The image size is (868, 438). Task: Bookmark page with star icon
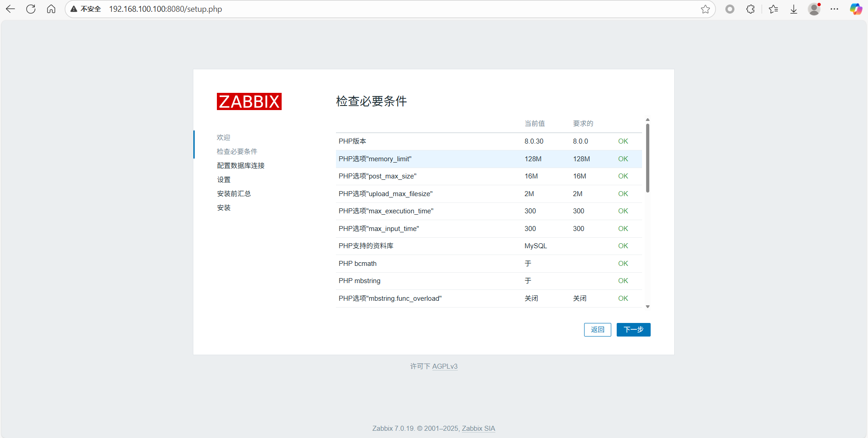point(705,9)
